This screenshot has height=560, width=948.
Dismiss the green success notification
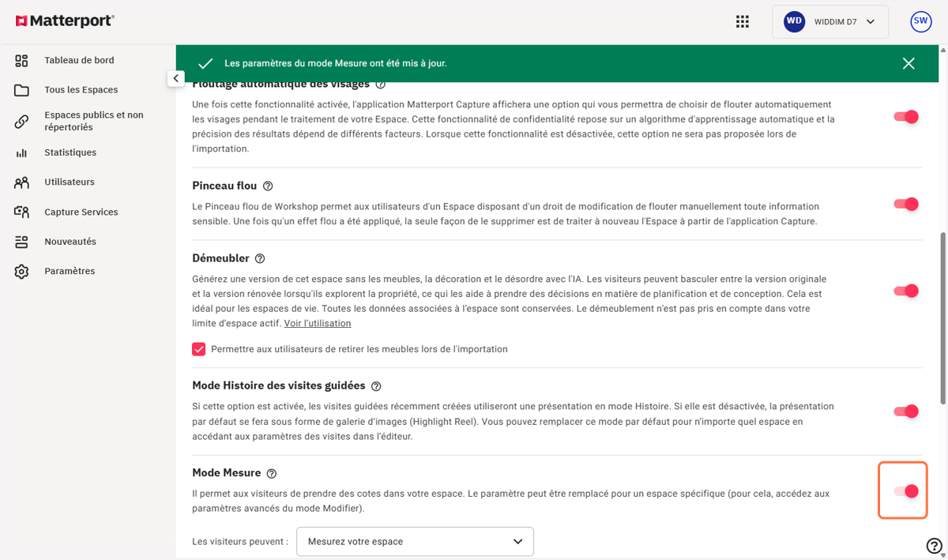908,63
